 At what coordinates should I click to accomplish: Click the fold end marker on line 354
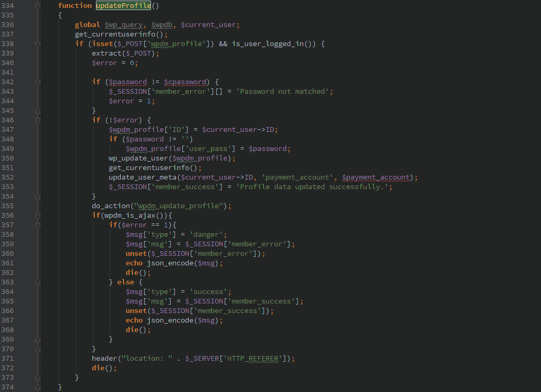38,197
